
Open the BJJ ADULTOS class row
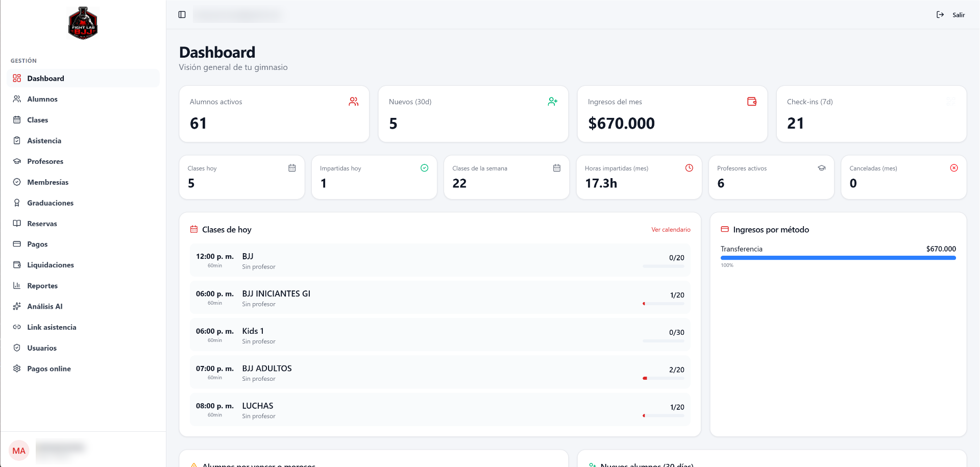[x=440, y=372]
